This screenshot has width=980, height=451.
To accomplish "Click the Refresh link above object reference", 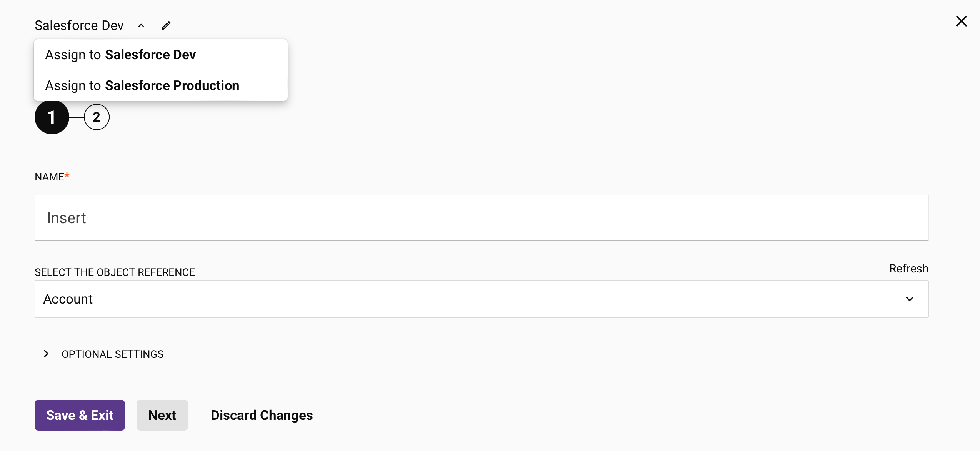I will click(x=908, y=268).
